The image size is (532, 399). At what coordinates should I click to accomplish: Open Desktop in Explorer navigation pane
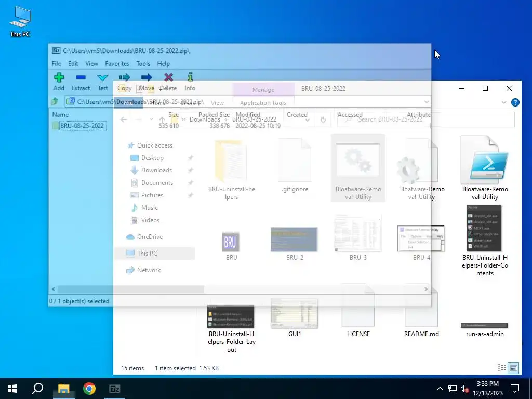pos(152,158)
